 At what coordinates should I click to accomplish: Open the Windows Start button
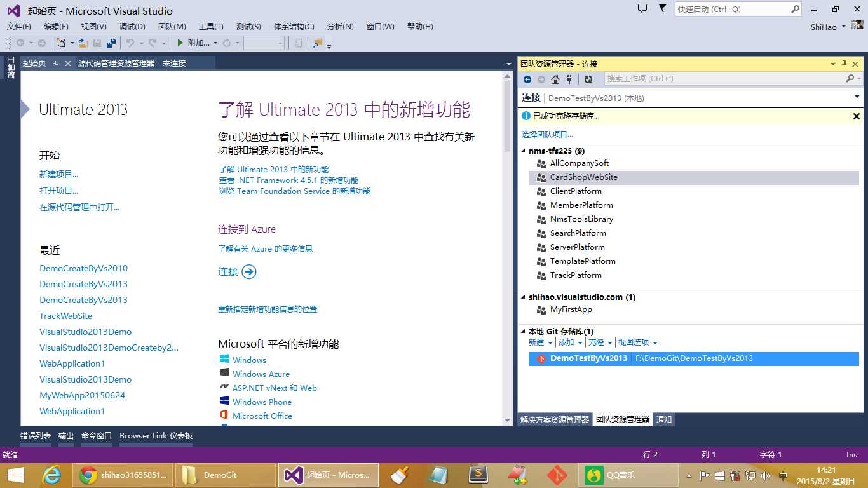click(16, 475)
